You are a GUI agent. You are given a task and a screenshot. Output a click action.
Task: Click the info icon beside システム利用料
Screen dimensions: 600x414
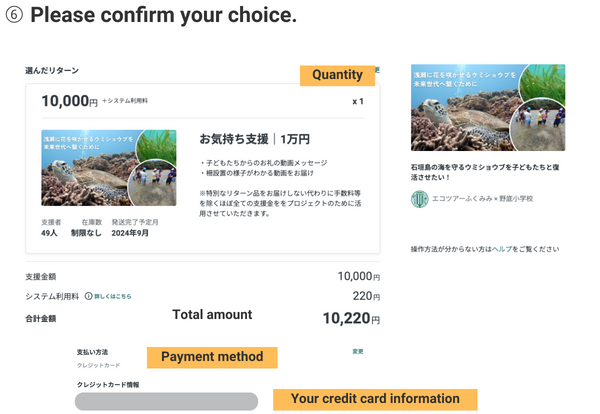point(89,296)
